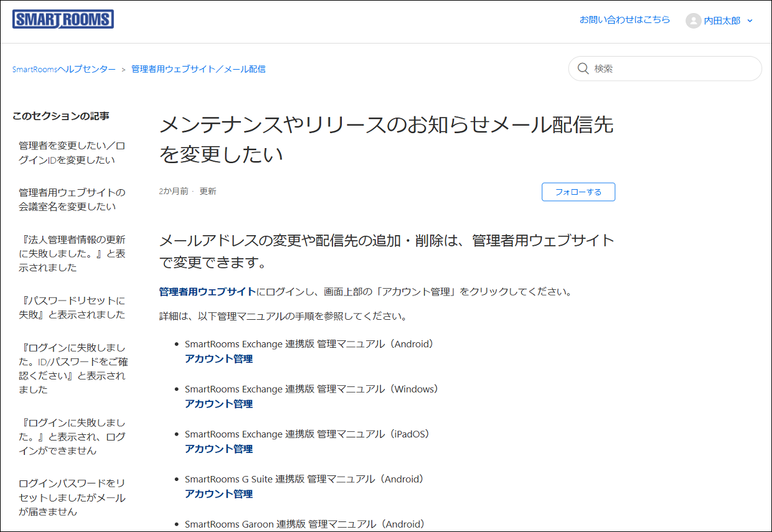Open the お問い合わせはこちら contact link
The height and width of the screenshot is (532, 772).
coord(624,20)
